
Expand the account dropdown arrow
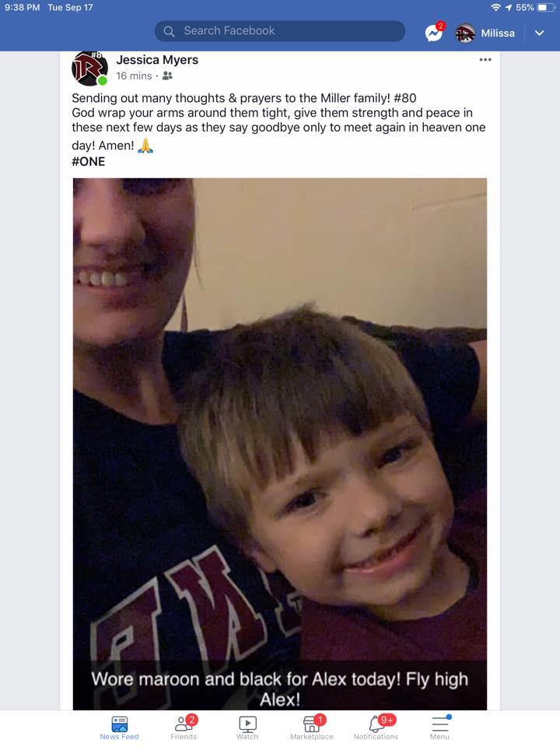coord(539,33)
